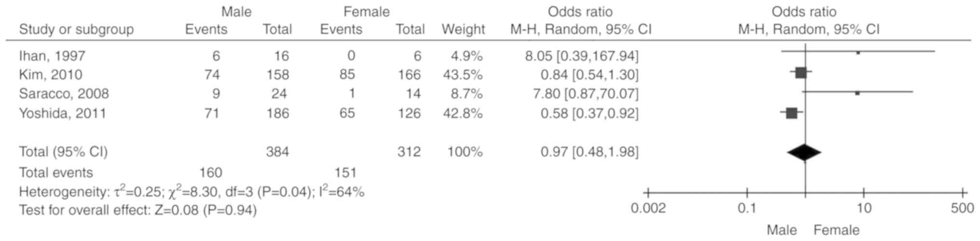Image resolution: width=980 pixels, height=241 pixels.
Task: Click the 500 axis tick label
Action: click(962, 209)
